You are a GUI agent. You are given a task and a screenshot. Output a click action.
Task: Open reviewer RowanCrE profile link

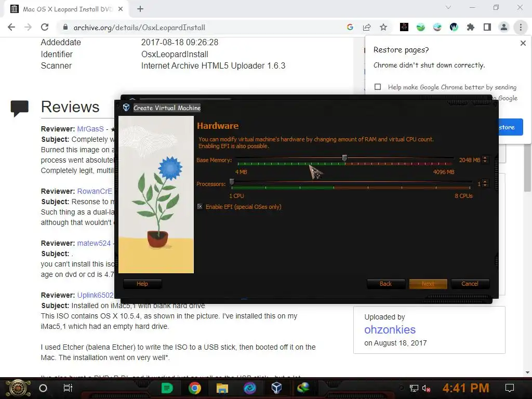tap(95, 191)
